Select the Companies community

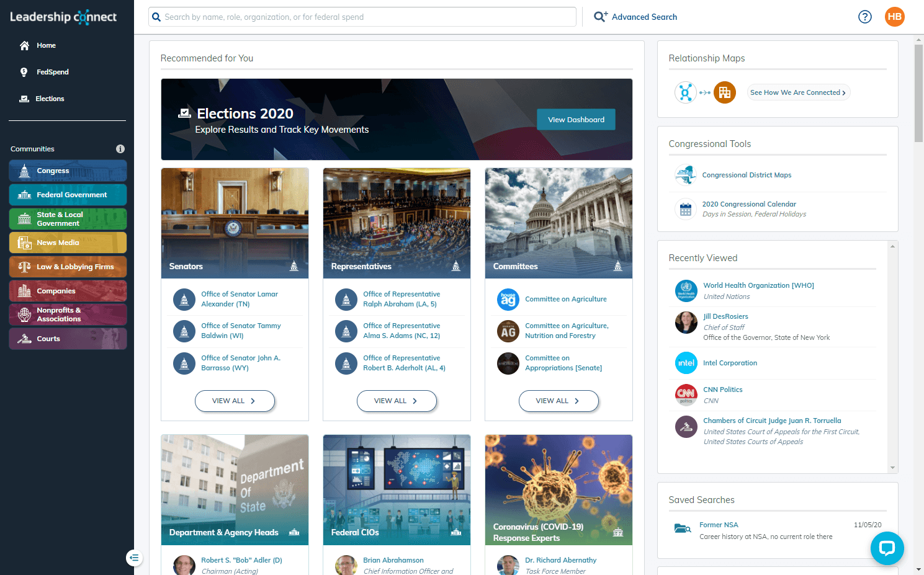click(x=68, y=291)
